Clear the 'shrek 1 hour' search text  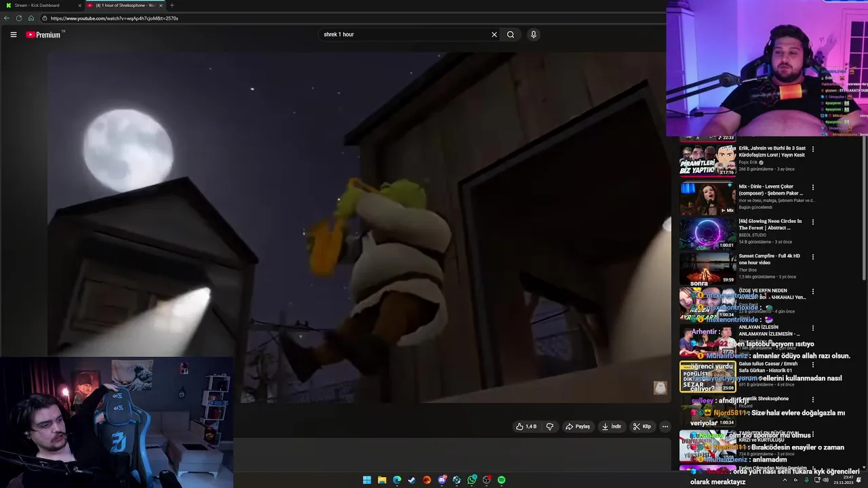click(x=494, y=35)
